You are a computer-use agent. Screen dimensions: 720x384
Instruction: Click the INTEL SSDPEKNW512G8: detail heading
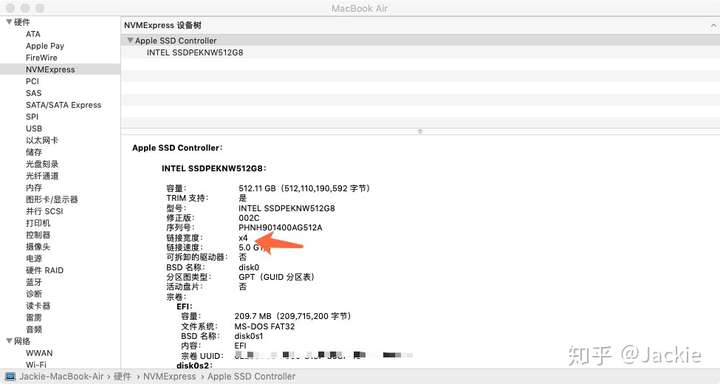(x=214, y=169)
